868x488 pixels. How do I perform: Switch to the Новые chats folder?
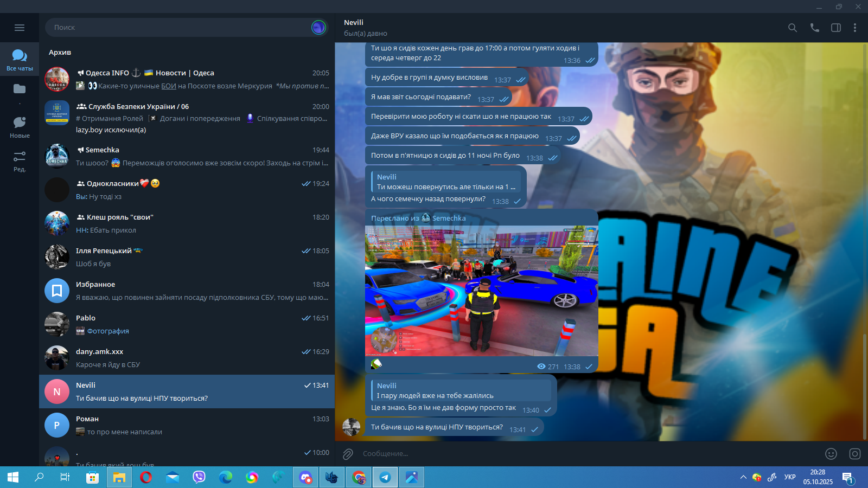point(20,127)
